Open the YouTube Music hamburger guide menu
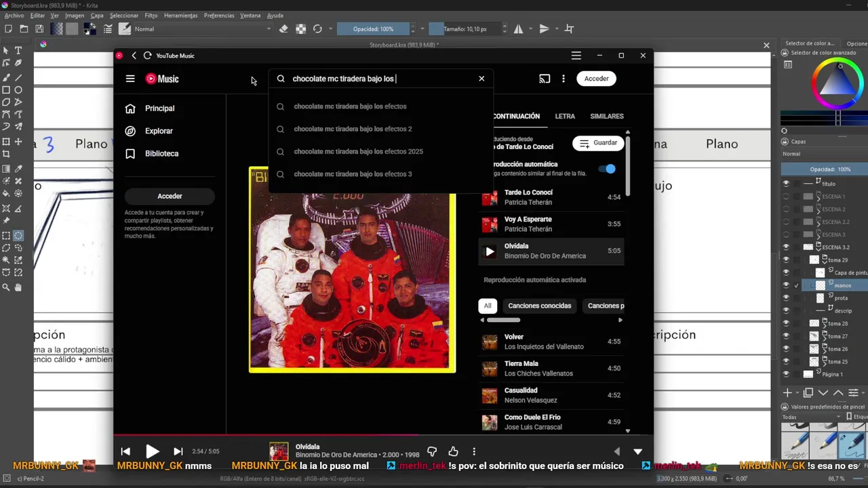The image size is (868, 488). click(x=130, y=79)
